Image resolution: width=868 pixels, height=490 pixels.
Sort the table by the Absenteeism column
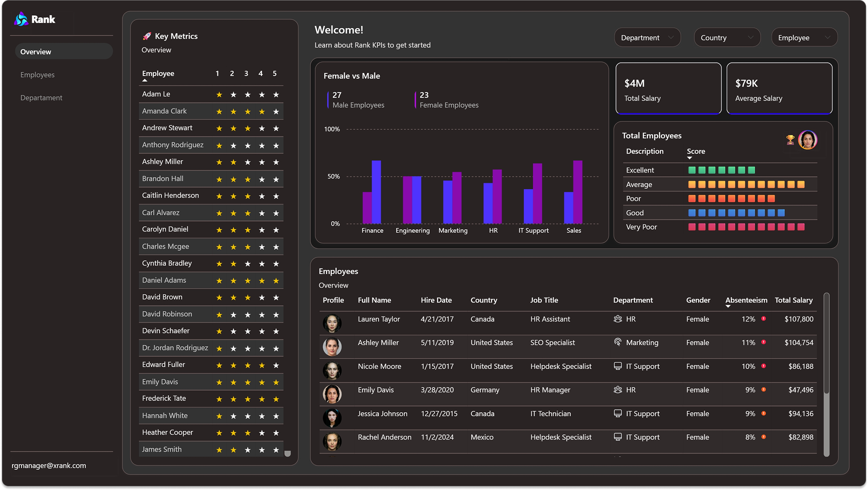tap(746, 300)
